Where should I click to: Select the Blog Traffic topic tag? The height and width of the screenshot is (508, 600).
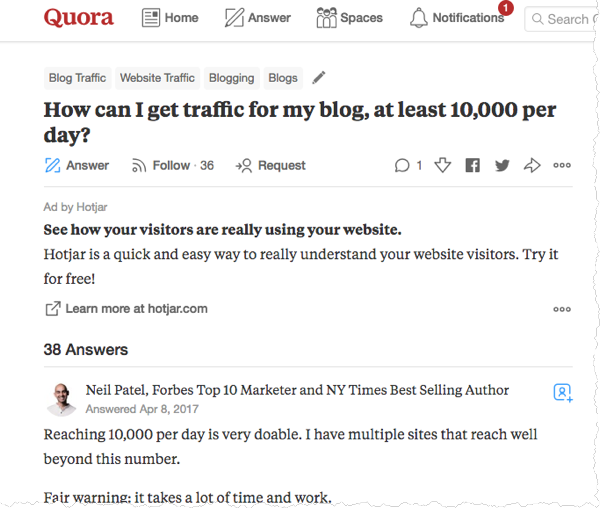(x=77, y=78)
